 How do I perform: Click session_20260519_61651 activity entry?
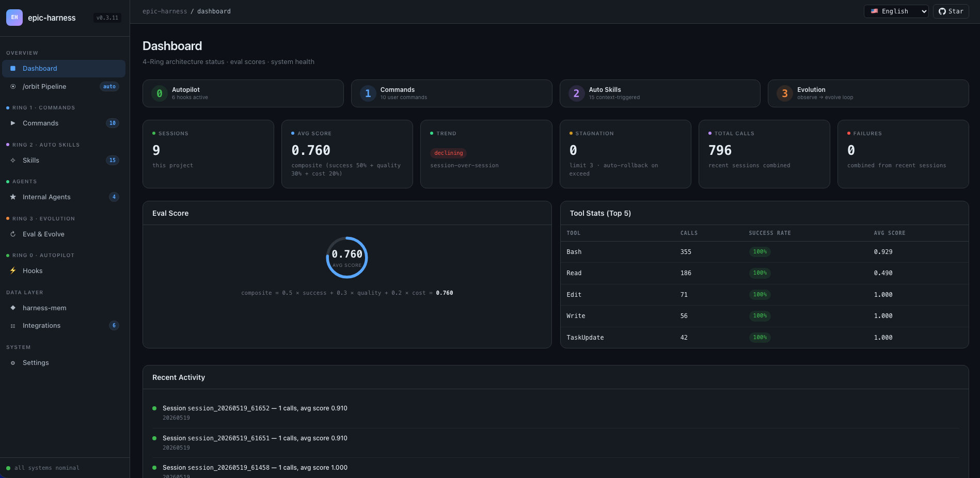click(x=556, y=443)
